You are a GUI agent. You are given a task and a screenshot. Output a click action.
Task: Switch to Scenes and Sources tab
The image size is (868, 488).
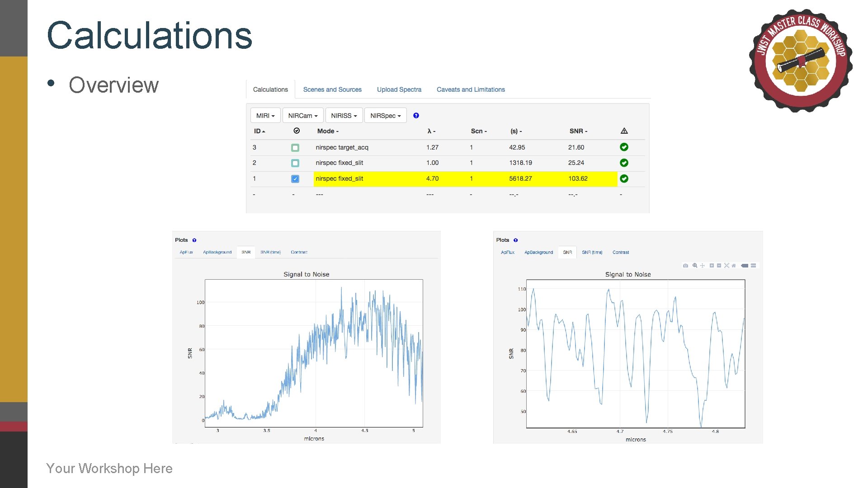click(x=332, y=89)
